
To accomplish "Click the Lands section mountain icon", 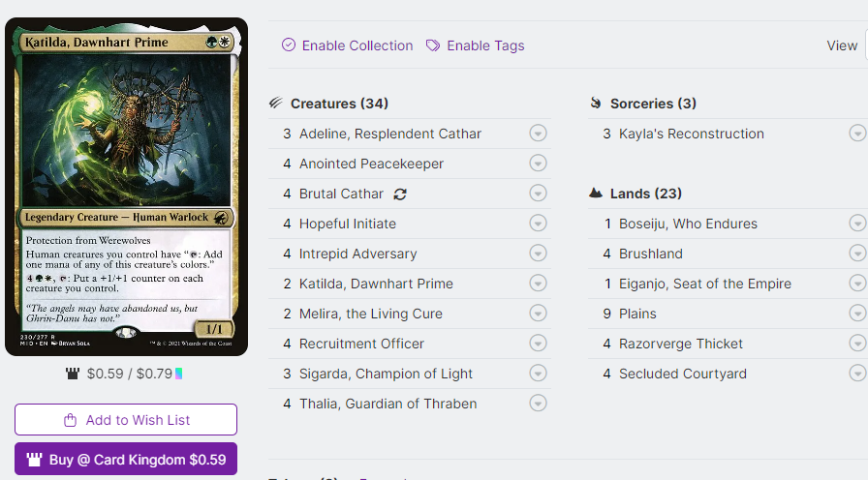I will pyautogui.click(x=596, y=194).
